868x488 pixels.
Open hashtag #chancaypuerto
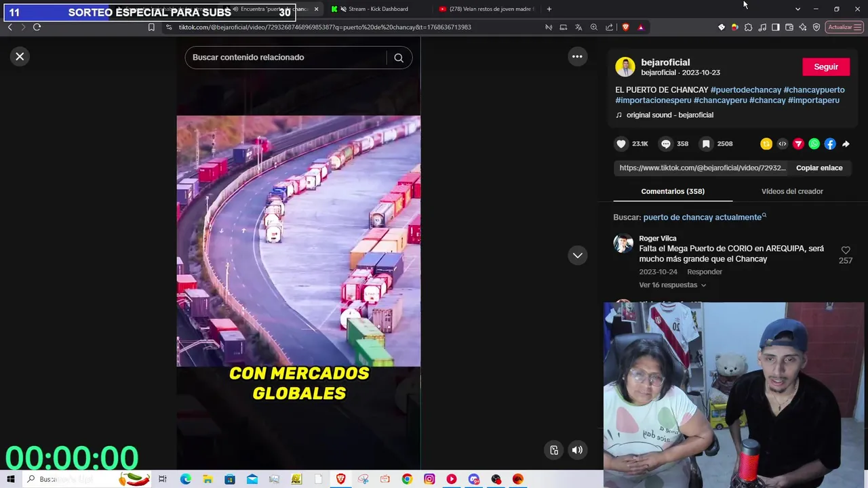(x=814, y=90)
